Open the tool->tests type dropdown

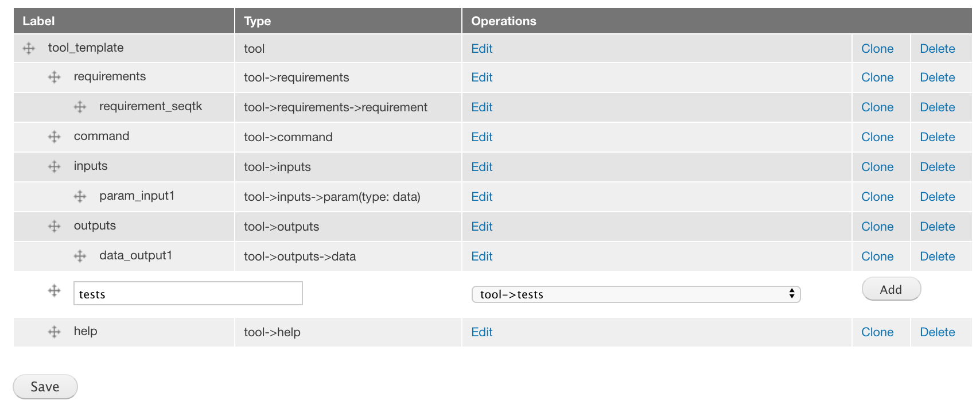pos(636,294)
